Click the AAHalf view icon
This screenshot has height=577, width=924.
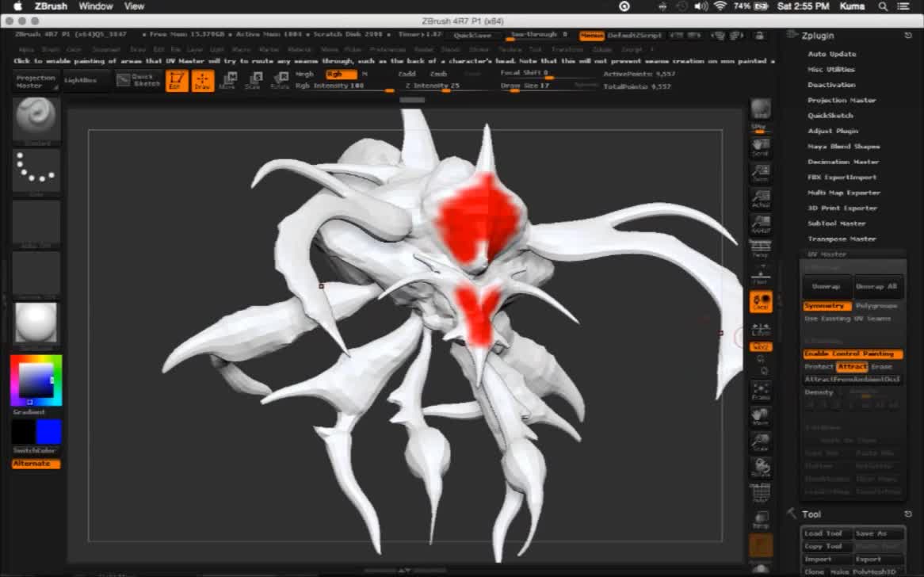click(x=760, y=224)
